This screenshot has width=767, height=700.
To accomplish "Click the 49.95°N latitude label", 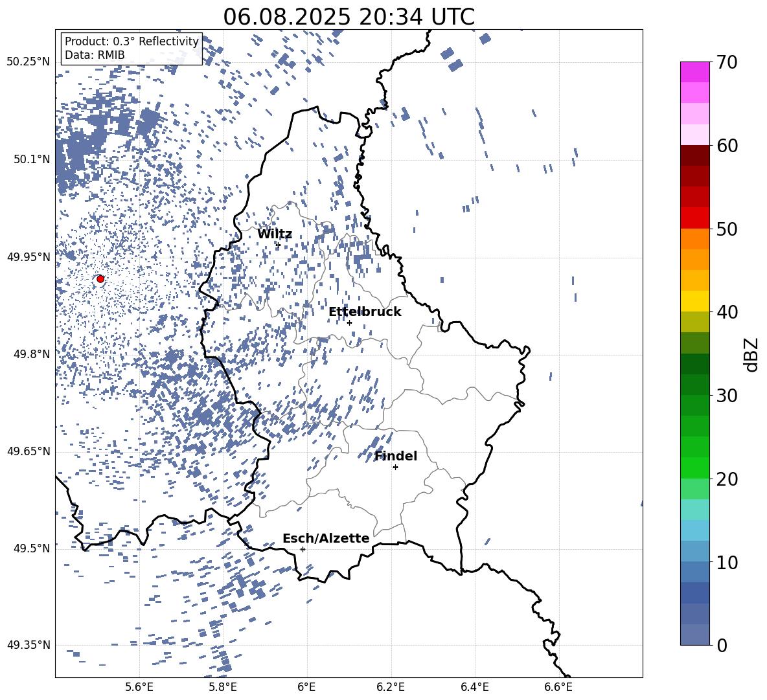I will 29,257.
